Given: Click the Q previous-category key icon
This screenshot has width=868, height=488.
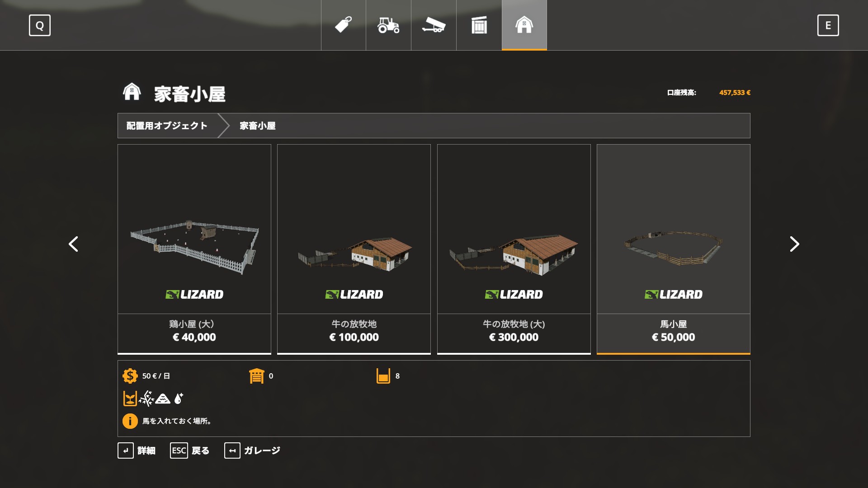Looking at the screenshot, I should tap(40, 25).
